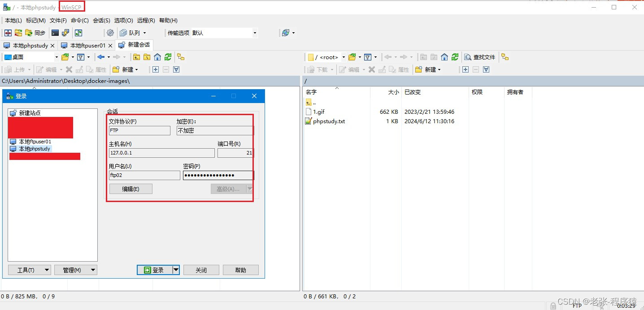The height and width of the screenshot is (310, 644).
Task: Open the 远程(R) menu
Action: 146,20
